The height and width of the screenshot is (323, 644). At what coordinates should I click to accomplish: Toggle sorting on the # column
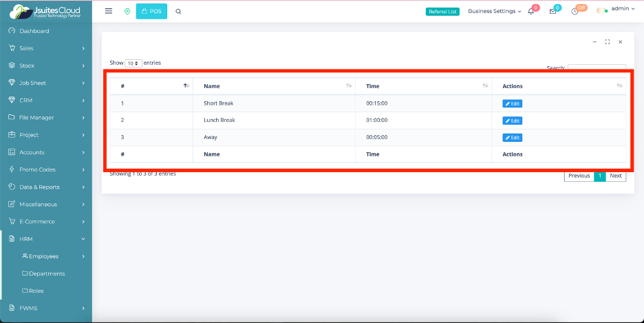point(151,86)
